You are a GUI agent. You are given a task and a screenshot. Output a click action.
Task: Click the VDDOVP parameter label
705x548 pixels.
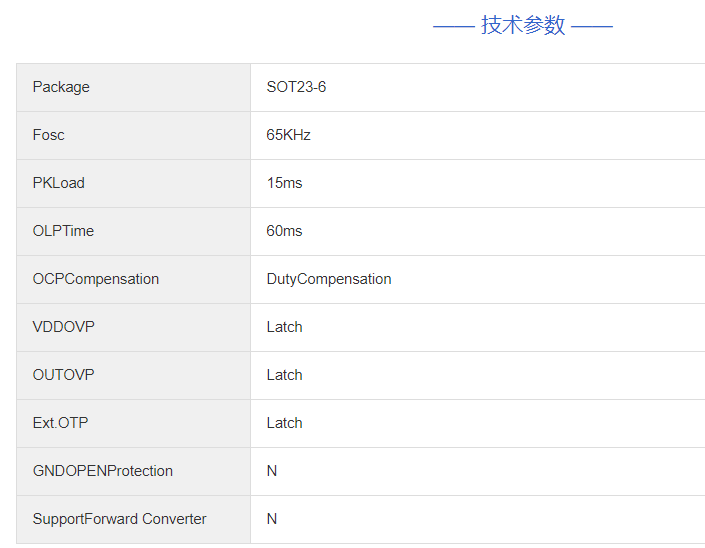click(x=63, y=327)
